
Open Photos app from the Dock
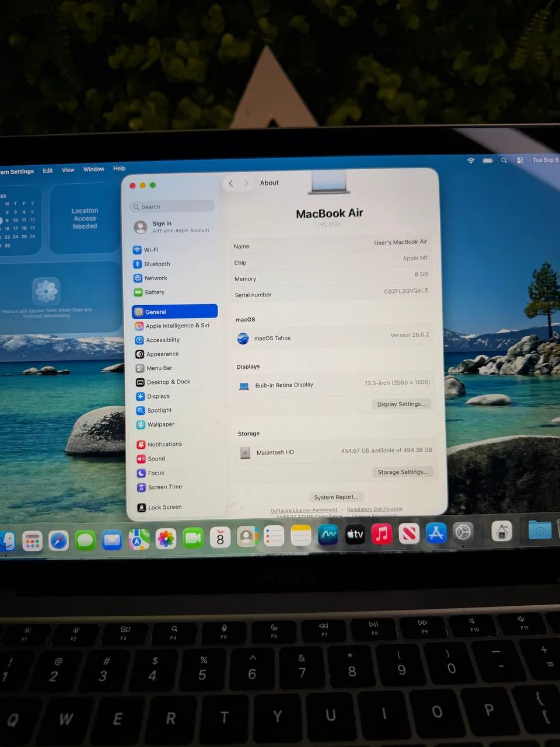(x=166, y=539)
